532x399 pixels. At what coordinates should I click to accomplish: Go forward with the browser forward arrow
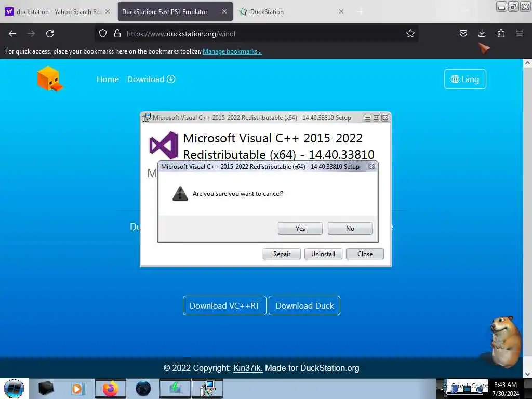click(31, 34)
